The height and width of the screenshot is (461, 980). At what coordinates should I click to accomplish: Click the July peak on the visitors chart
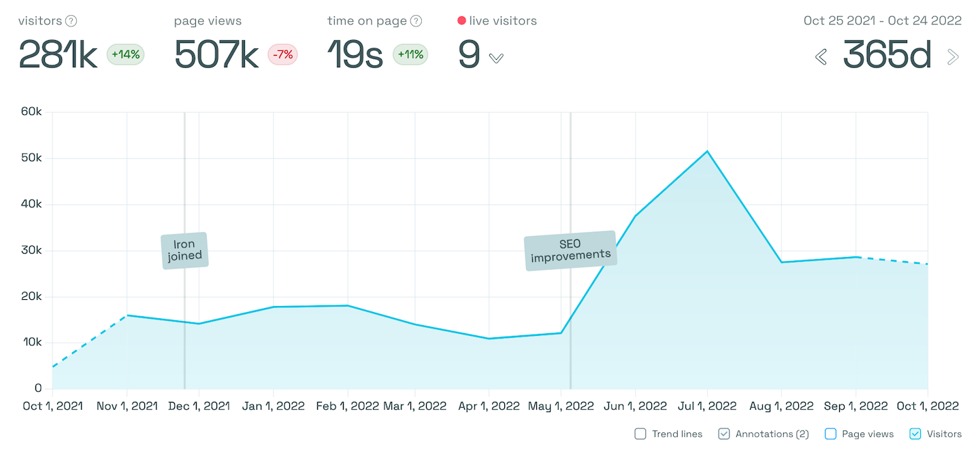click(x=707, y=151)
